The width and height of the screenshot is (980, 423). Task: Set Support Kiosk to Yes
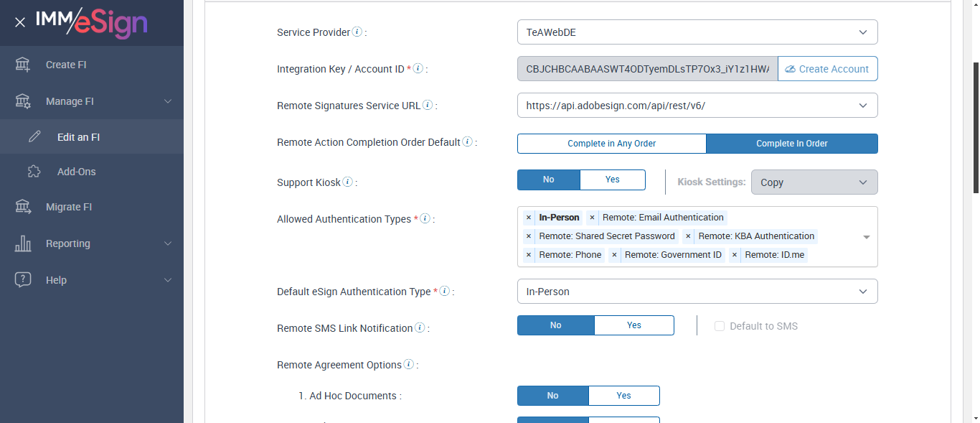pyautogui.click(x=612, y=180)
